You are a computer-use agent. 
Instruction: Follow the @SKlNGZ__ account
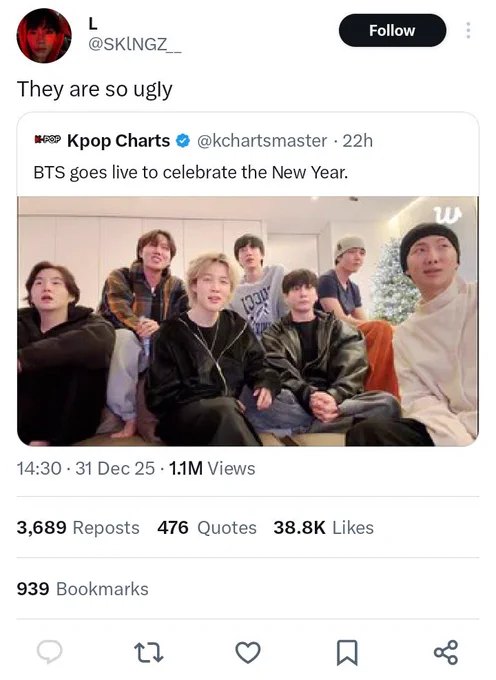[392, 30]
